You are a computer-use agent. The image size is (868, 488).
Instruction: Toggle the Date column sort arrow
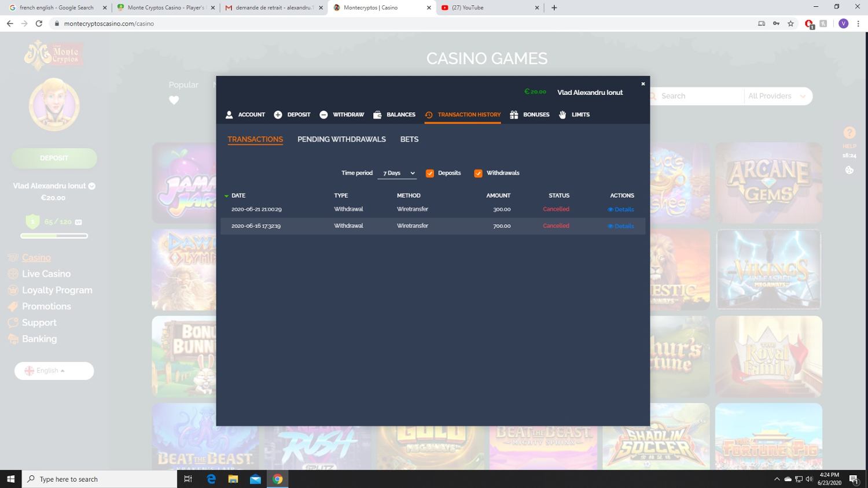coord(226,196)
